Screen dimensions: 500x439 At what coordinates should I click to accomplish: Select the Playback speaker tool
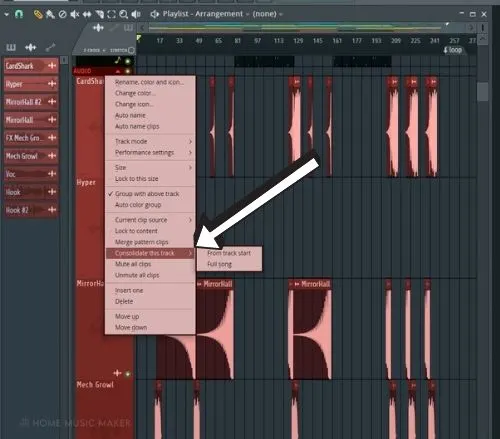pyautogui.click(x=136, y=14)
